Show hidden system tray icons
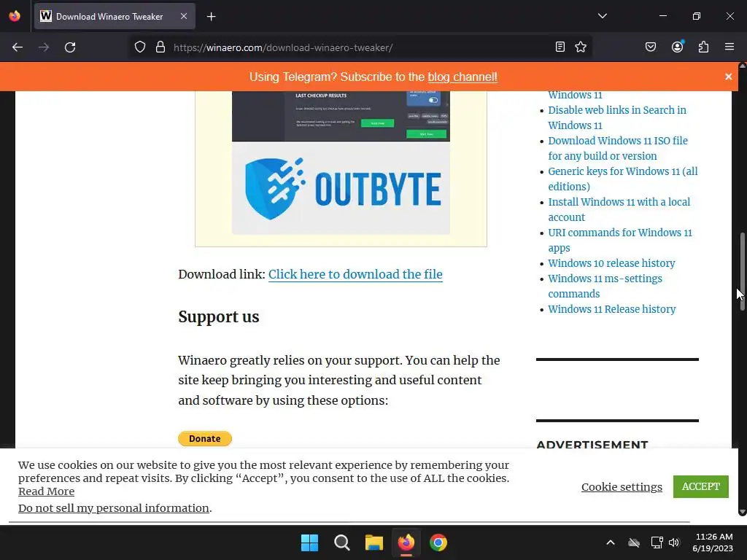This screenshot has width=747, height=560. tap(611, 542)
